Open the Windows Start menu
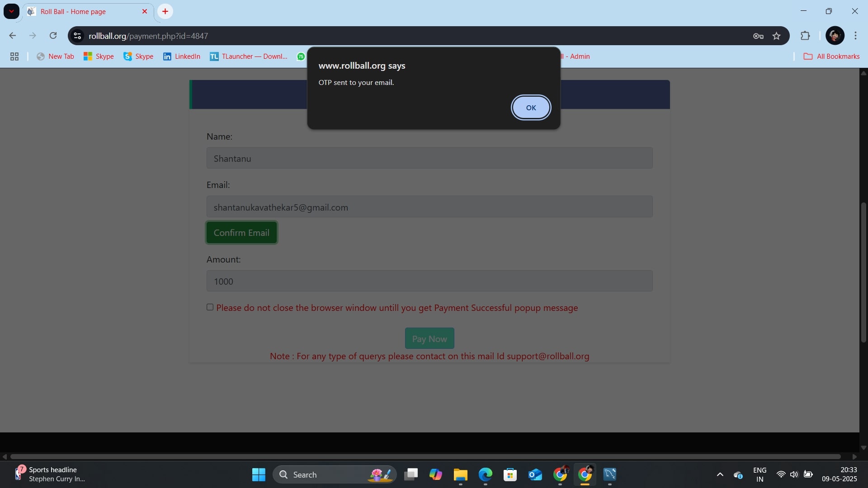 259,474
